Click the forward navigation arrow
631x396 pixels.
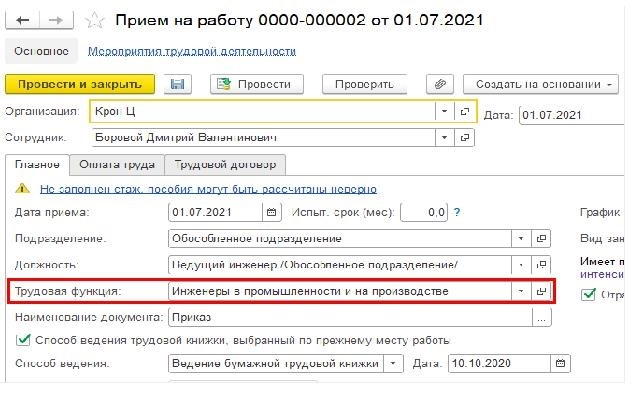coord(56,20)
